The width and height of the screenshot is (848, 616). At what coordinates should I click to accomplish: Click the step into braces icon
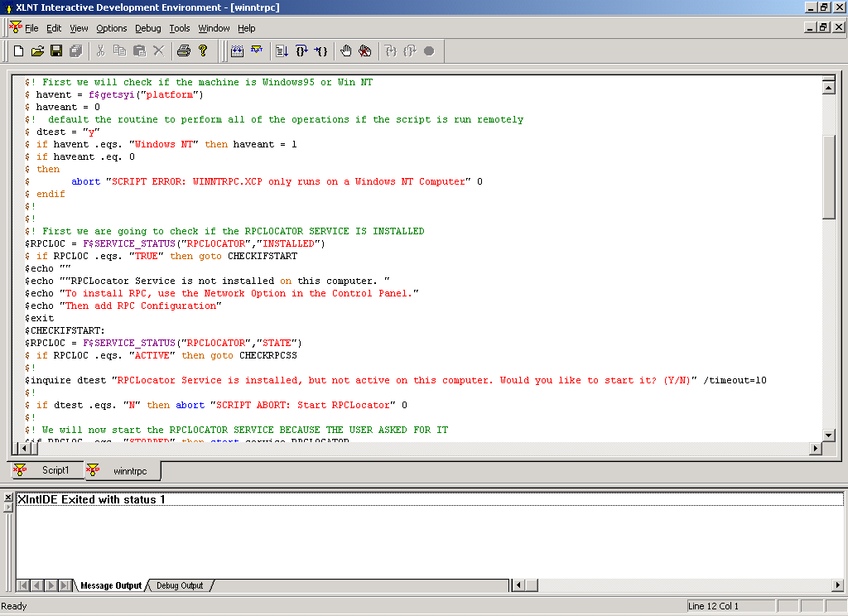[x=320, y=51]
